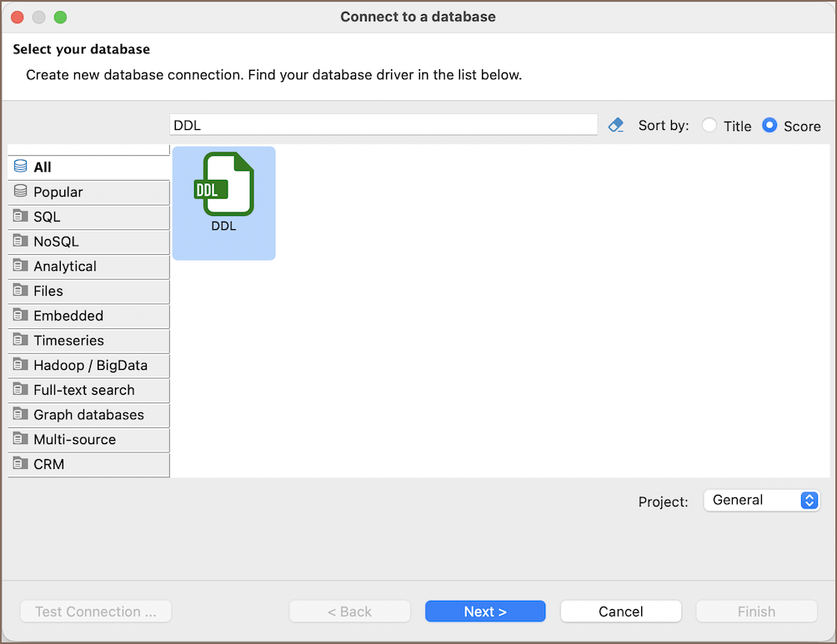Open the Graph databases category
Image resolution: width=837 pixels, height=644 pixels.
click(x=89, y=415)
